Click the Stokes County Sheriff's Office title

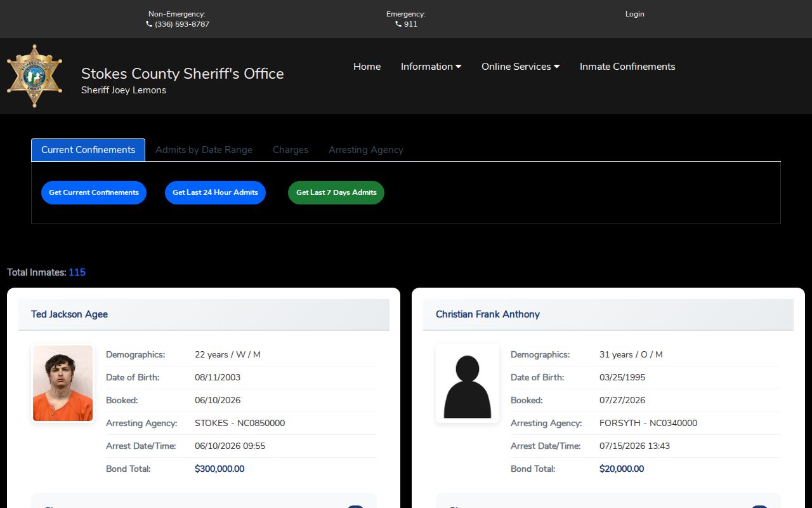pos(183,74)
